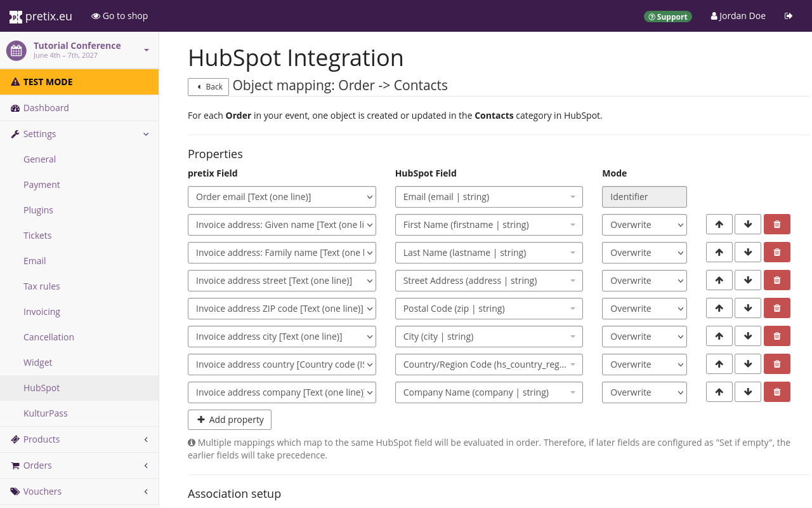Click the Back button
Image resolution: width=812 pixels, height=508 pixels.
click(x=208, y=87)
